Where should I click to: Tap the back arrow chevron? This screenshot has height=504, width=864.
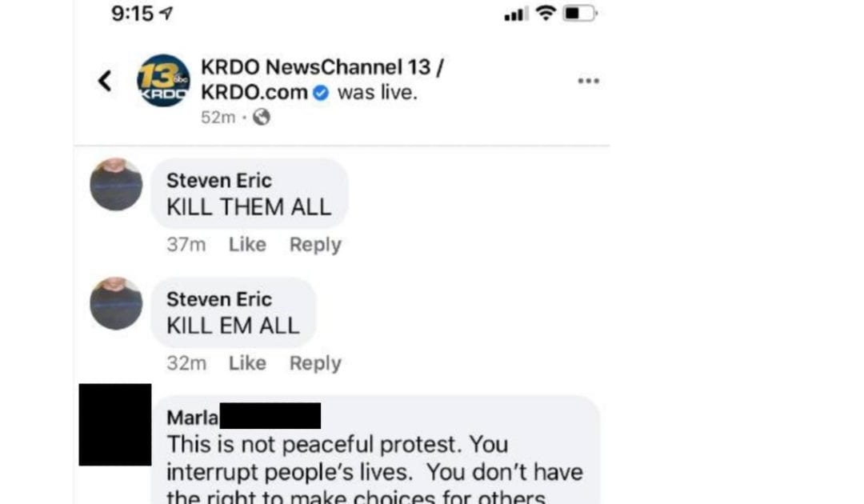point(105,81)
